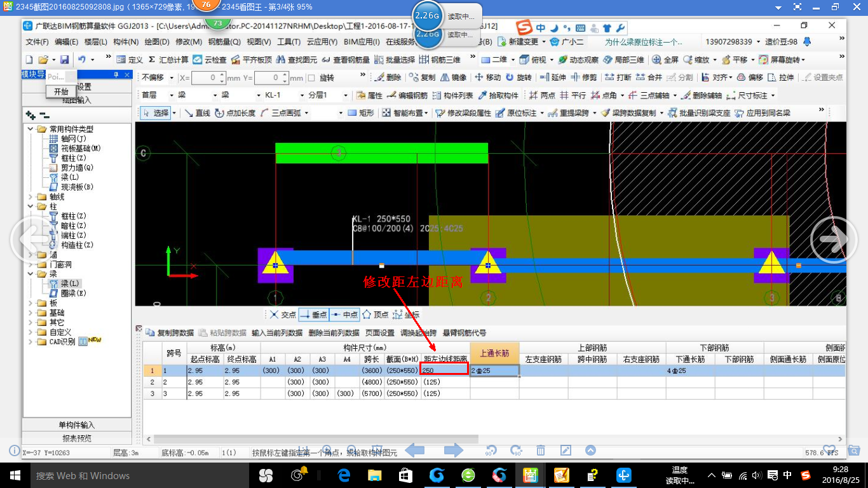Select the 合并 merge tool
Screen dimensions: 868x488
649,78
